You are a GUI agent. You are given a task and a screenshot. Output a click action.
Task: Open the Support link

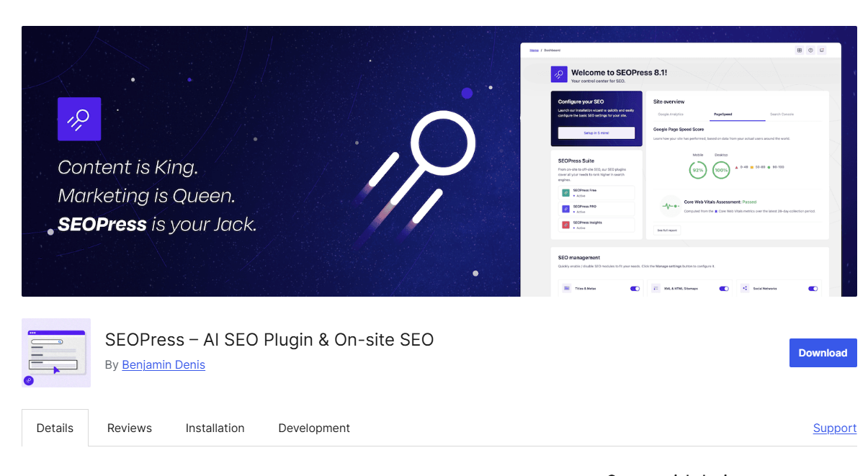click(x=835, y=428)
